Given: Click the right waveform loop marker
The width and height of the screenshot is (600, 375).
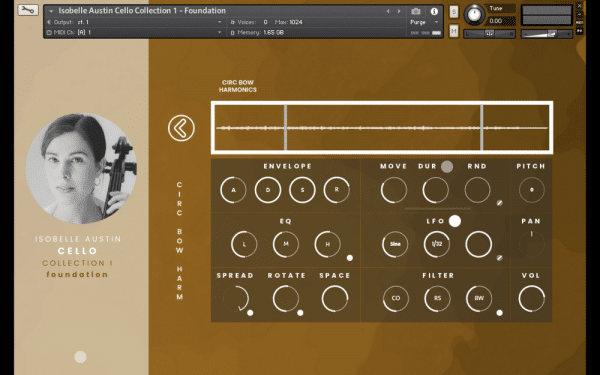Looking at the screenshot, I should [x=481, y=127].
